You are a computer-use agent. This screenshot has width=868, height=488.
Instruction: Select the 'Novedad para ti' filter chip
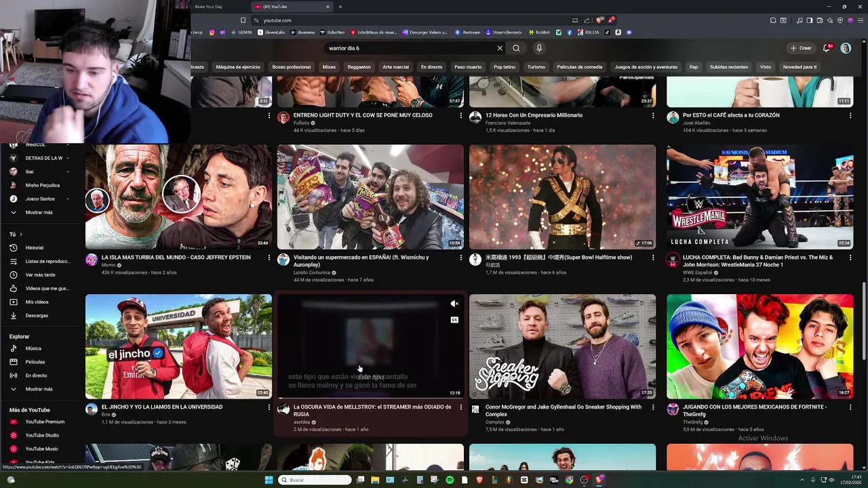coord(800,67)
